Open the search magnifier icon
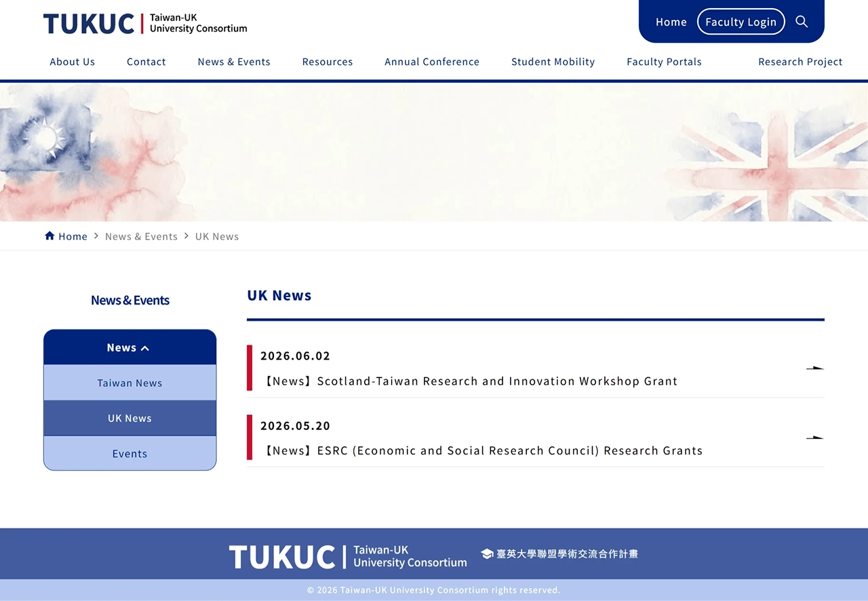This screenshot has width=868, height=601. (802, 22)
